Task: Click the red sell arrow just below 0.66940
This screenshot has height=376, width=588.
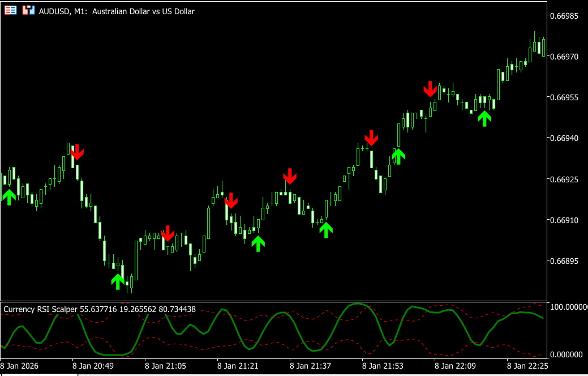Action: point(371,138)
